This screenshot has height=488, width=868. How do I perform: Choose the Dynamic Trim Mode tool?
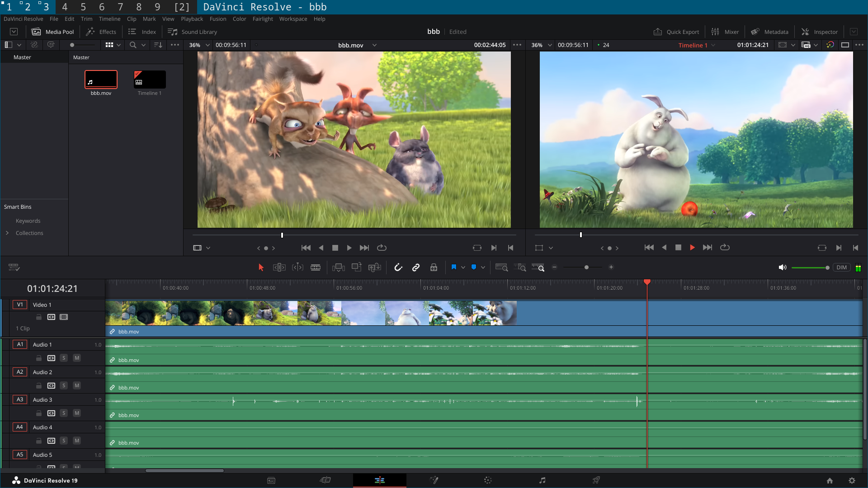(297, 267)
